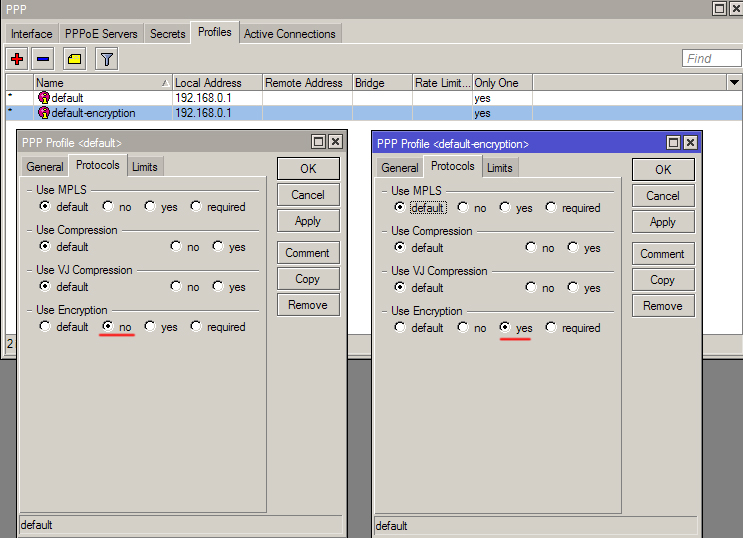Click the Find search field
Screen dimensions: 743x538
click(710, 59)
